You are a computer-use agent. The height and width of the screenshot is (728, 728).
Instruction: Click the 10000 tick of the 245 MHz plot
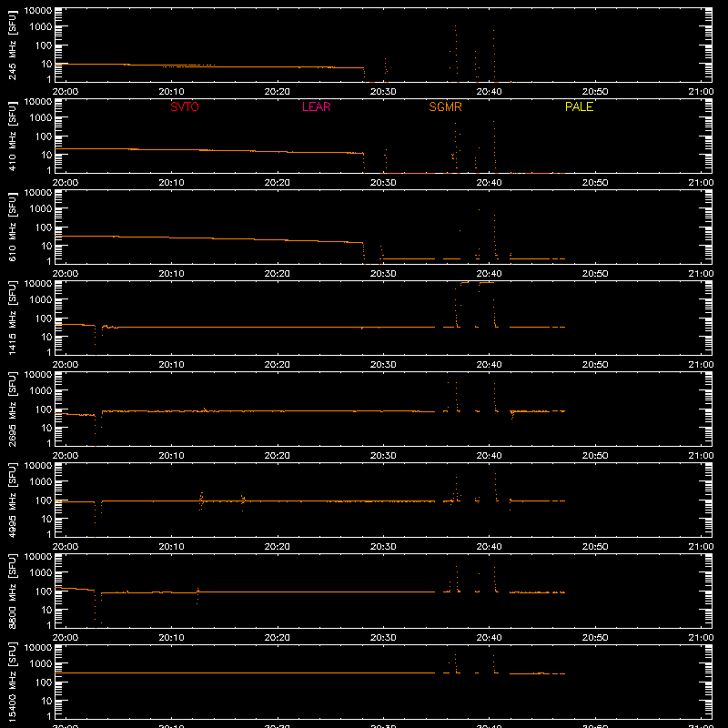tap(38, 11)
